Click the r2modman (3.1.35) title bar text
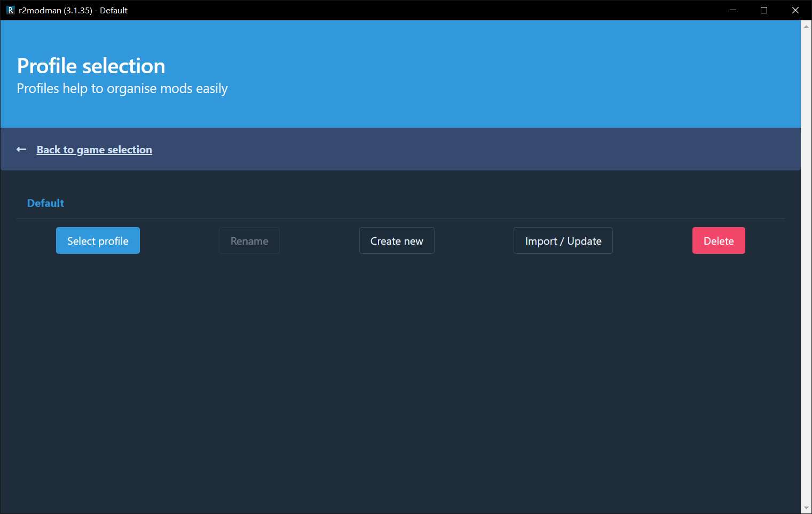 pos(73,10)
